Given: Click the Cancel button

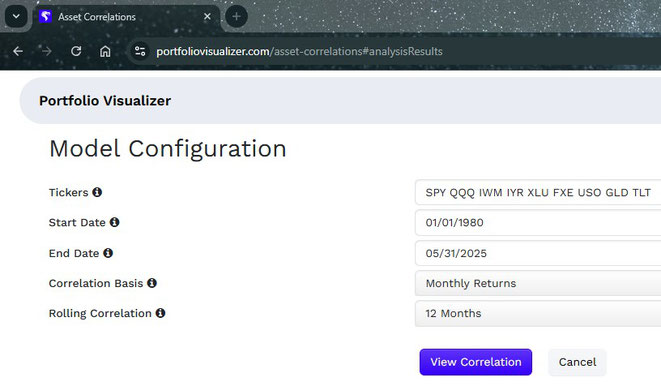Looking at the screenshot, I should (577, 362).
